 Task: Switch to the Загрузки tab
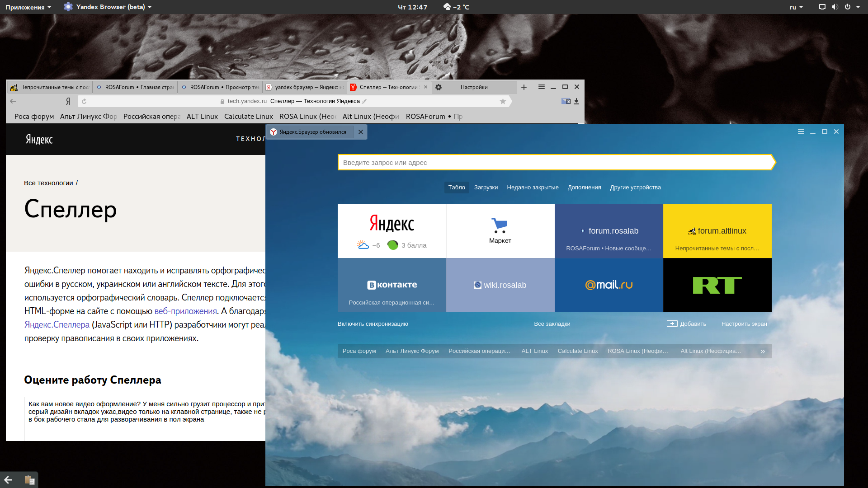pyautogui.click(x=486, y=188)
